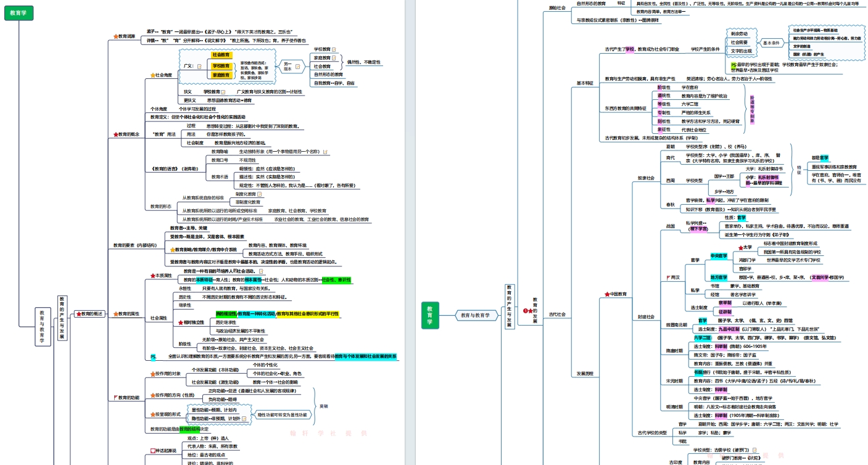Image resolution: width=868 pixels, height=465 pixels.
Task: Select the 古代社会 branch node
Action: click(556, 314)
